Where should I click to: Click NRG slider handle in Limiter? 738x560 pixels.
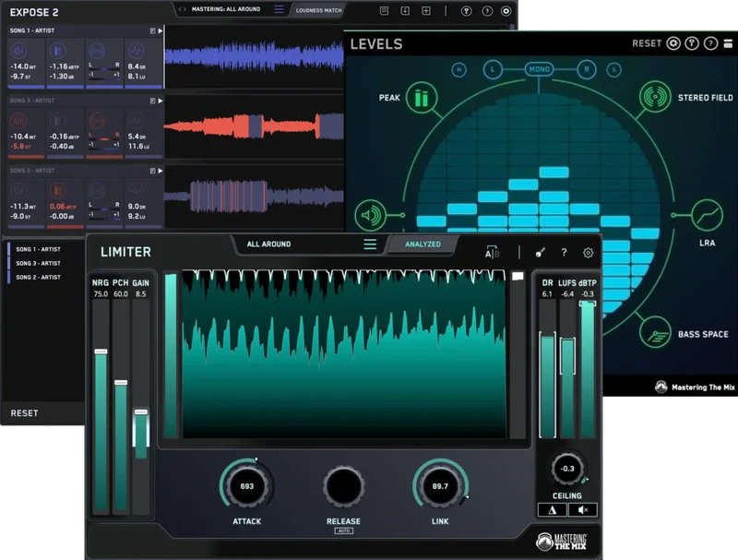(101, 351)
